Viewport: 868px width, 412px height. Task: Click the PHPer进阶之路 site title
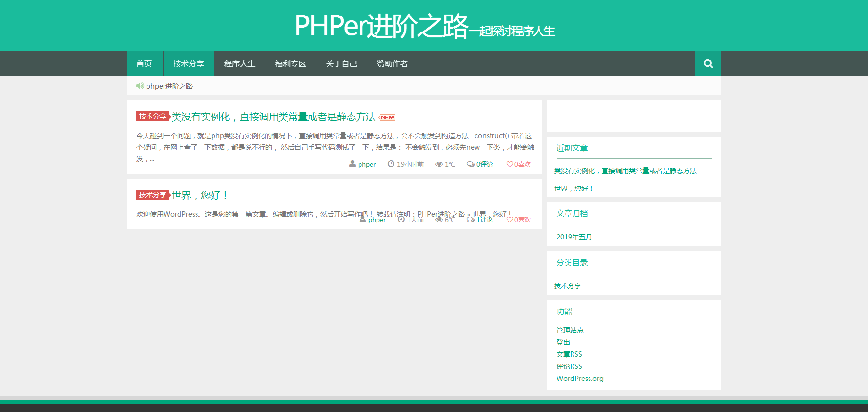click(381, 26)
